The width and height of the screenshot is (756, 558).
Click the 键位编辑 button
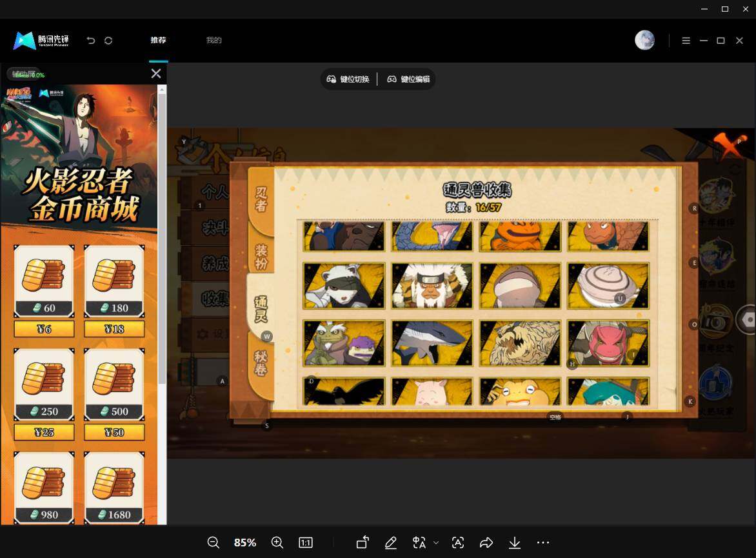point(408,79)
